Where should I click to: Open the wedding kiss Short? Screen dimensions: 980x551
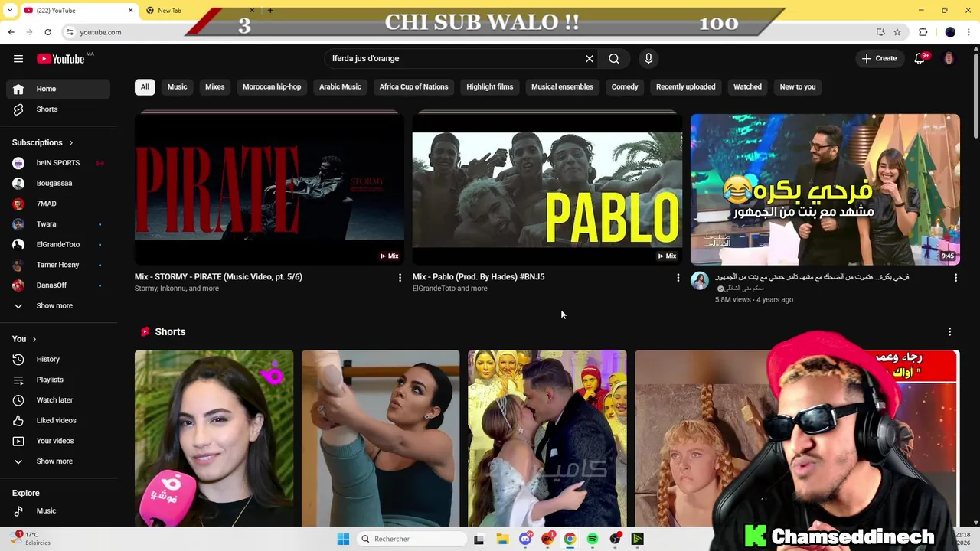(547, 439)
